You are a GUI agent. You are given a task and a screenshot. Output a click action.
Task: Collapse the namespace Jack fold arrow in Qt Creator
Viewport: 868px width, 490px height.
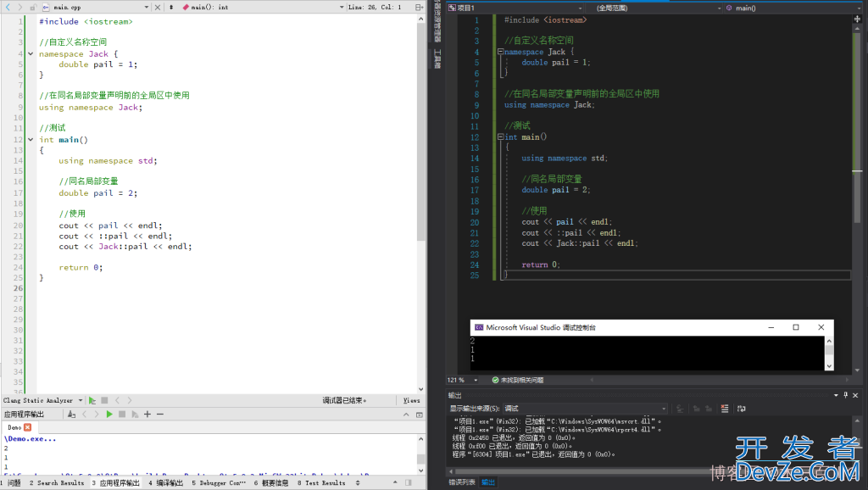31,53
